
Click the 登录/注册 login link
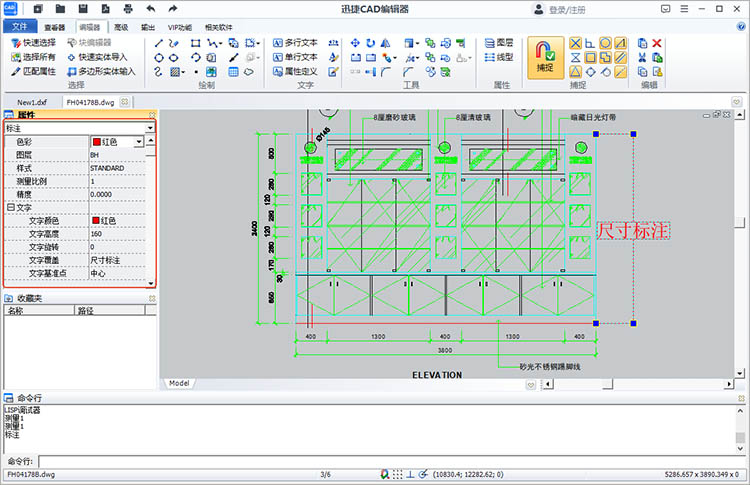[x=567, y=10]
